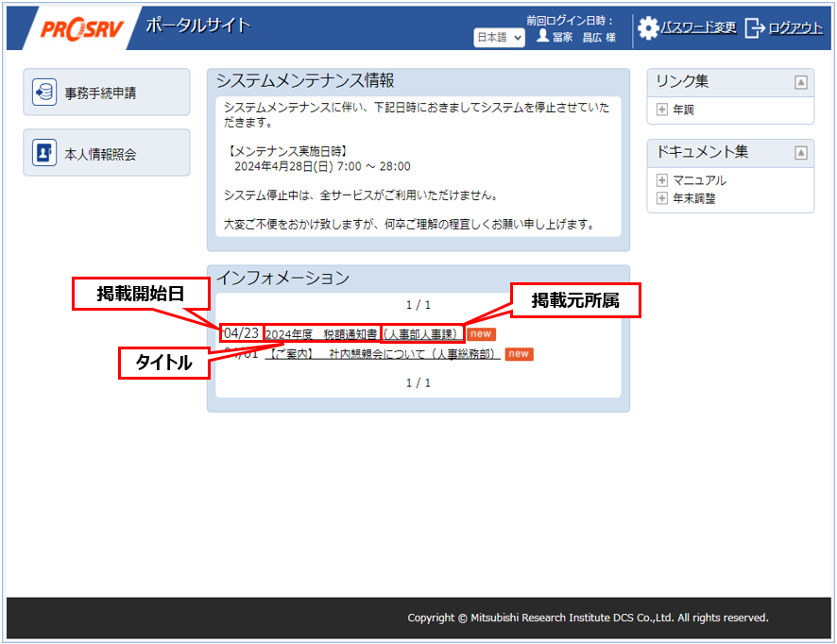
Task: Click the gear icon for password change
Action: pos(648,27)
